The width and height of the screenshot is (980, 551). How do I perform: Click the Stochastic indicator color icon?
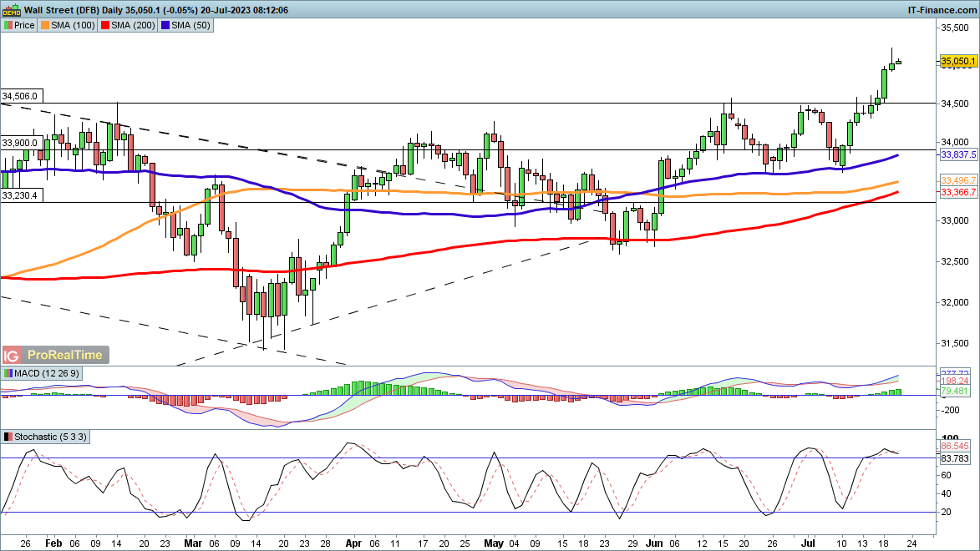[8, 437]
